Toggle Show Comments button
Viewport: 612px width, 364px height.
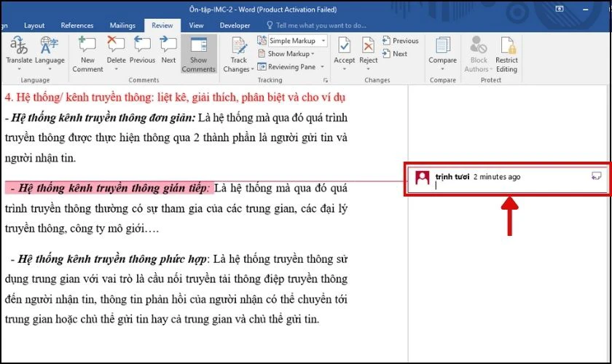pos(198,54)
